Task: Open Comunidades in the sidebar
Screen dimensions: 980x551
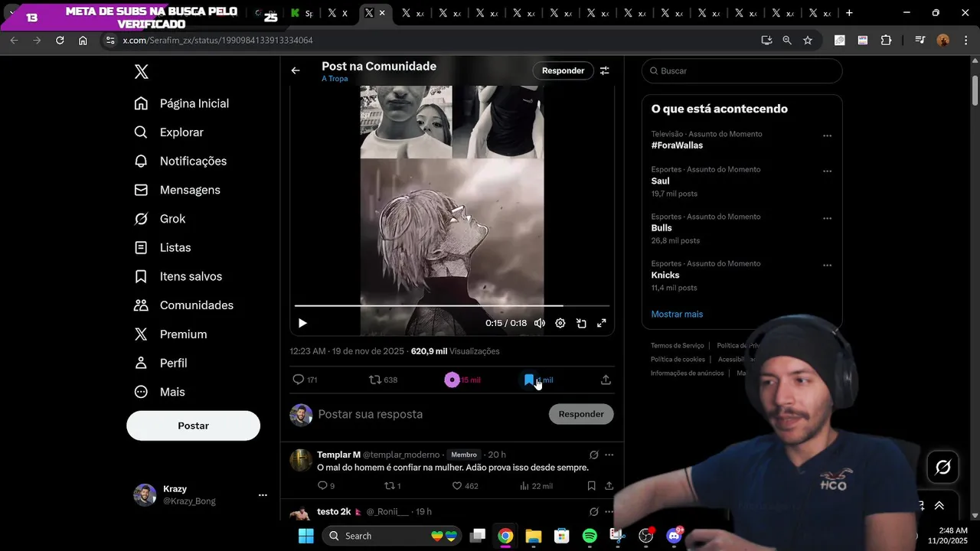Action: [184, 305]
